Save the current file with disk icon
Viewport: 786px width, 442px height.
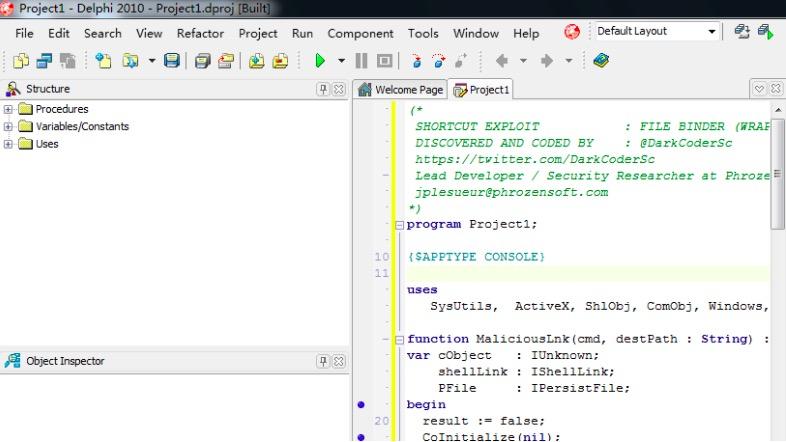tap(171, 61)
